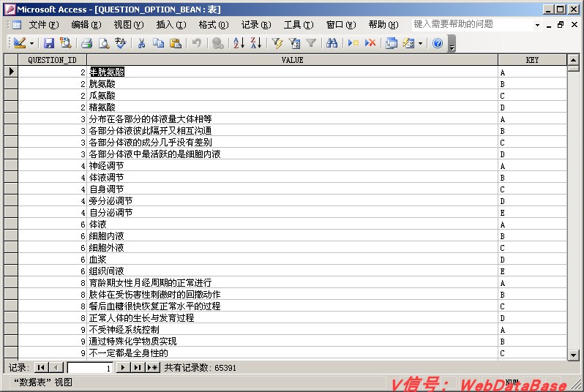Open Print Preview icon

[103, 43]
